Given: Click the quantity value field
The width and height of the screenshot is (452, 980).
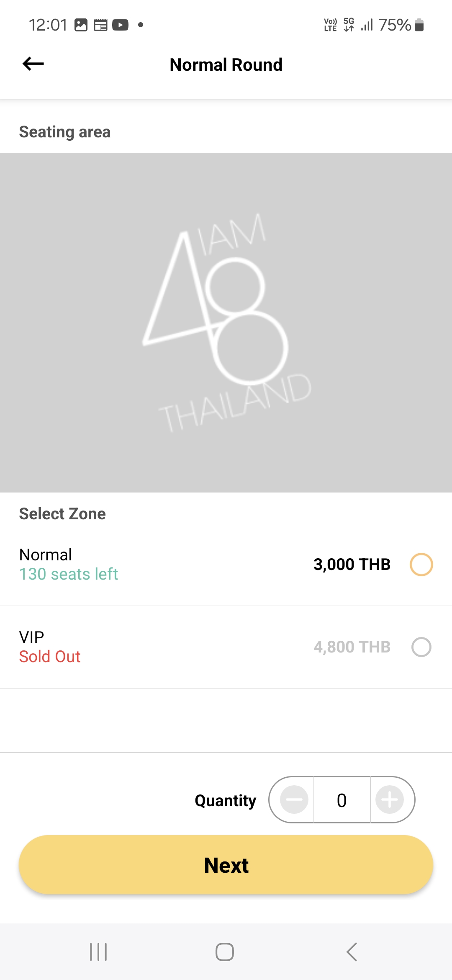Looking at the screenshot, I should tap(342, 800).
